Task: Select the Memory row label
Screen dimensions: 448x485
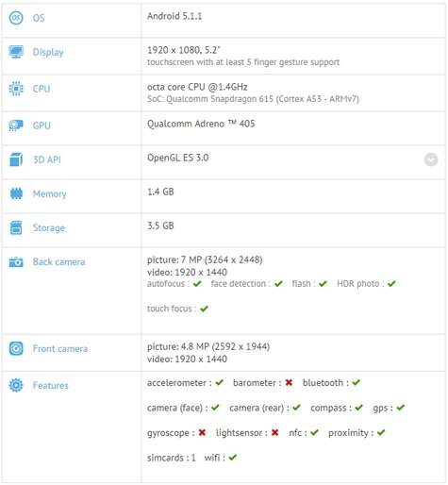Action: [x=50, y=193]
